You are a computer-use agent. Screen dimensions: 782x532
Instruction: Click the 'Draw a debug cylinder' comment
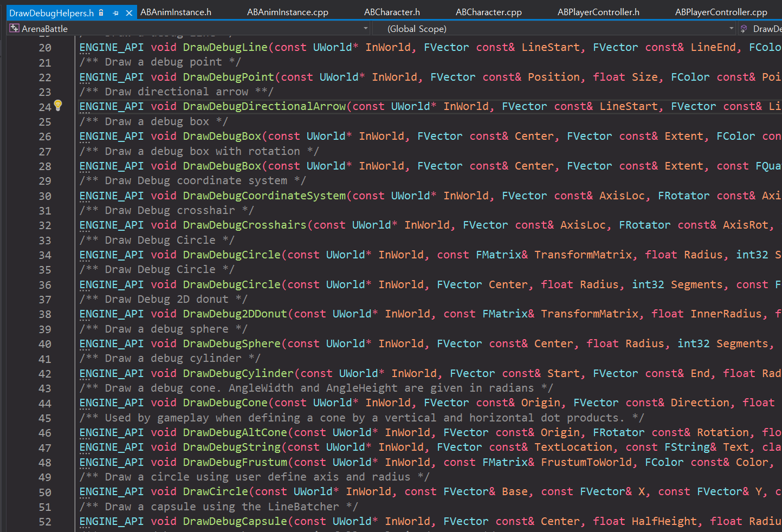pos(170,358)
